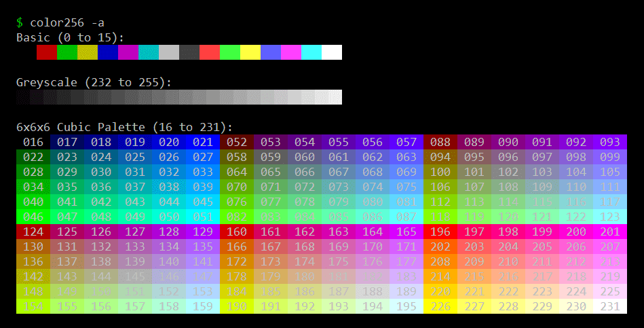644x328 pixels.
Task: Choose the dark gray Basic swatch
Action: [x=189, y=52]
